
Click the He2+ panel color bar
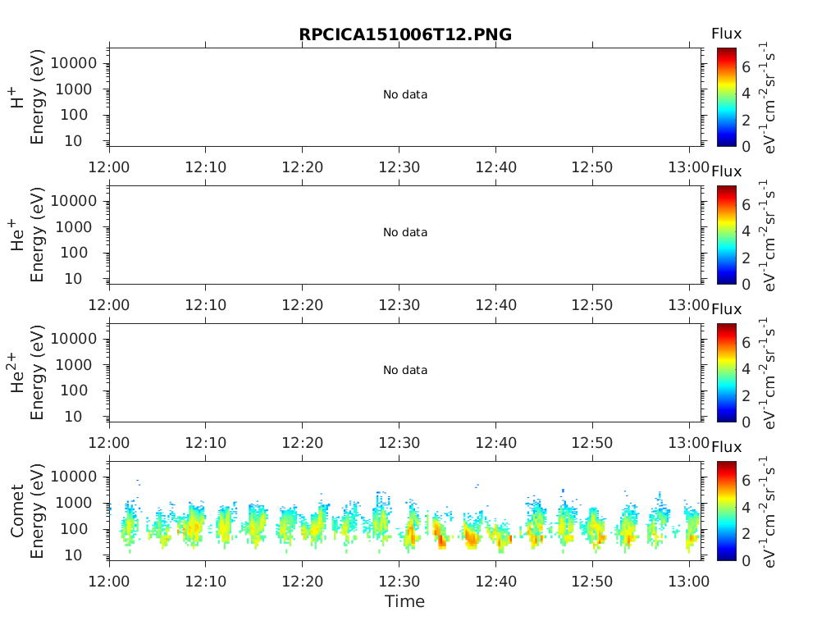727,372
